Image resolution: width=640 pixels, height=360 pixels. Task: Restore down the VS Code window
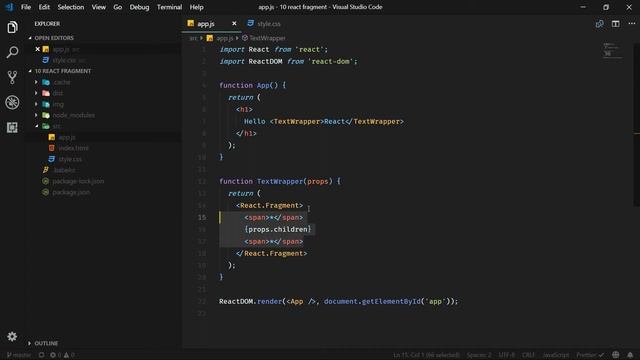click(606, 7)
